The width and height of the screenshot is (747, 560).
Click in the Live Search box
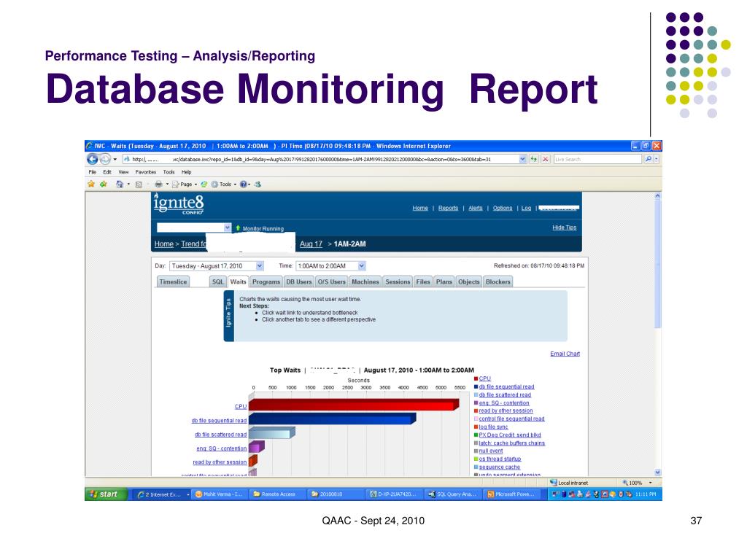click(597, 159)
